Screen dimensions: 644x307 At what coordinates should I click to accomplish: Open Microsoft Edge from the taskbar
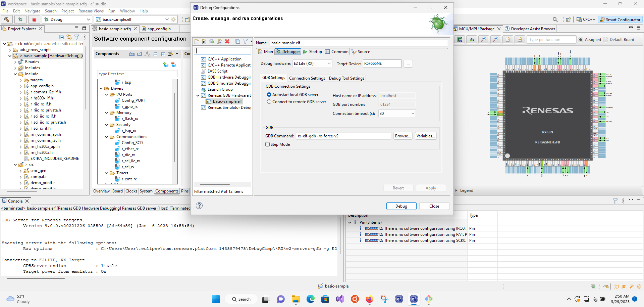click(311, 299)
